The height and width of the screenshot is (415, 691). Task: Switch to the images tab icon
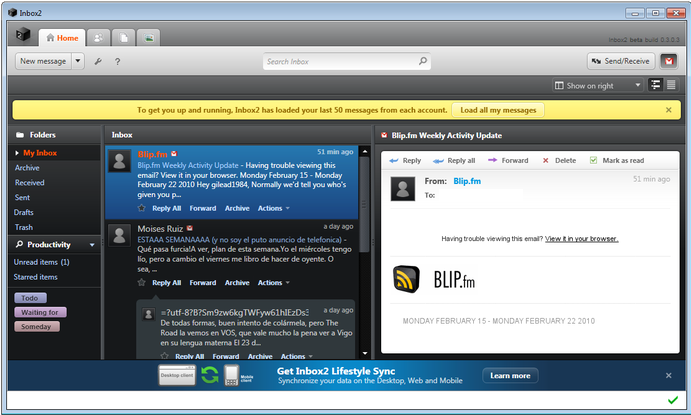[x=149, y=38]
